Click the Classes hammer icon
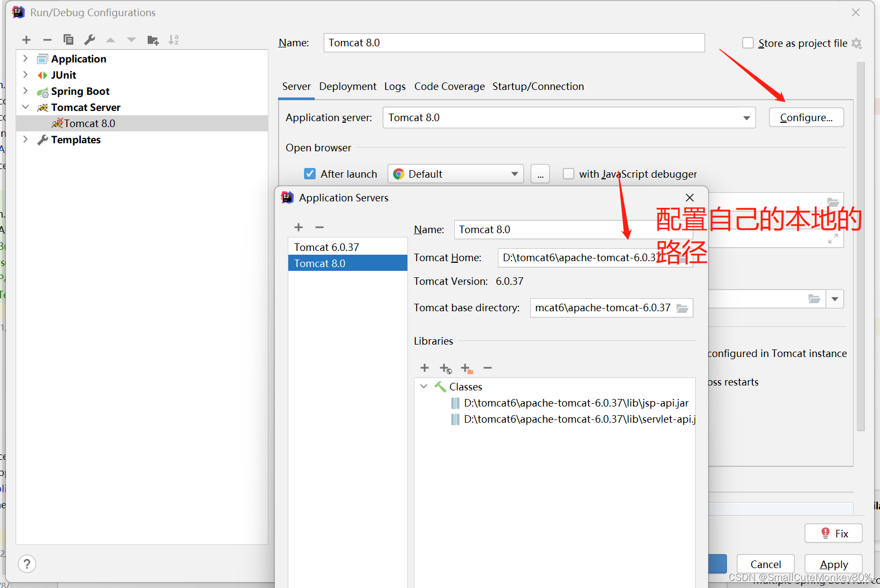Screen dimensions: 880x588 (x=440, y=387)
